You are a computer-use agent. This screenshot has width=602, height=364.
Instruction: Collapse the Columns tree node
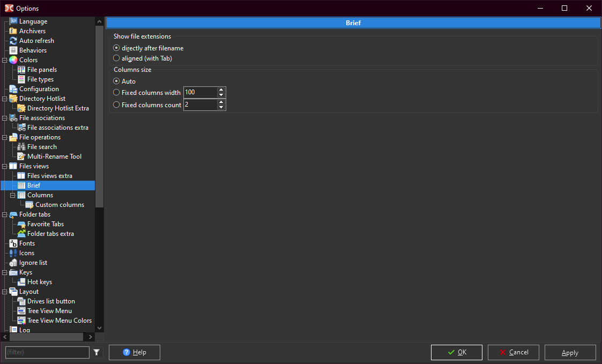12,195
